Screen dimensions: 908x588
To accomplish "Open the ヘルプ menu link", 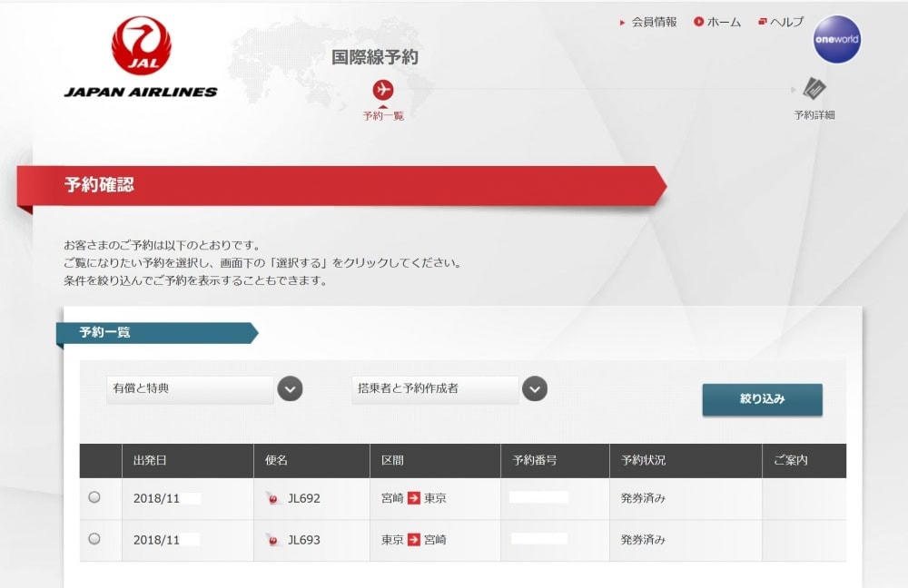I will pos(786,22).
